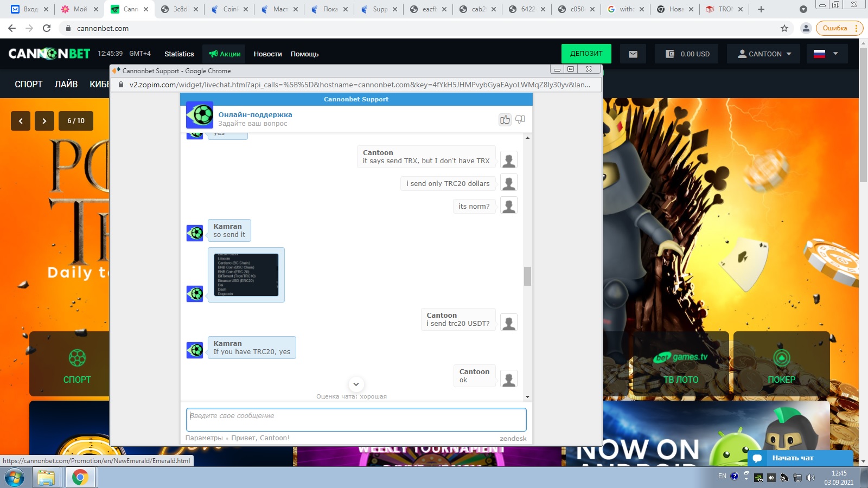Click the "Оценка чата: хорошая" text
The width and height of the screenshot is (868, 488).
click(352, 396)
